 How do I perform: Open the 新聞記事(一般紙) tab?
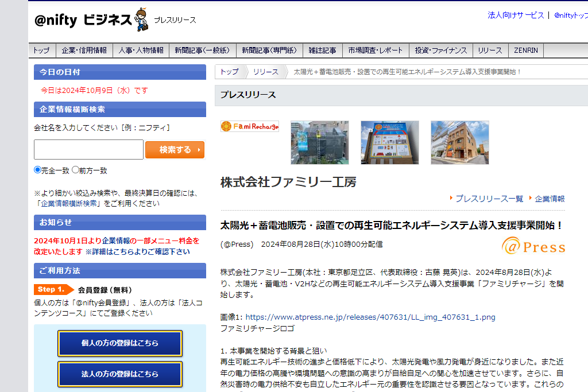pos(203,51)
